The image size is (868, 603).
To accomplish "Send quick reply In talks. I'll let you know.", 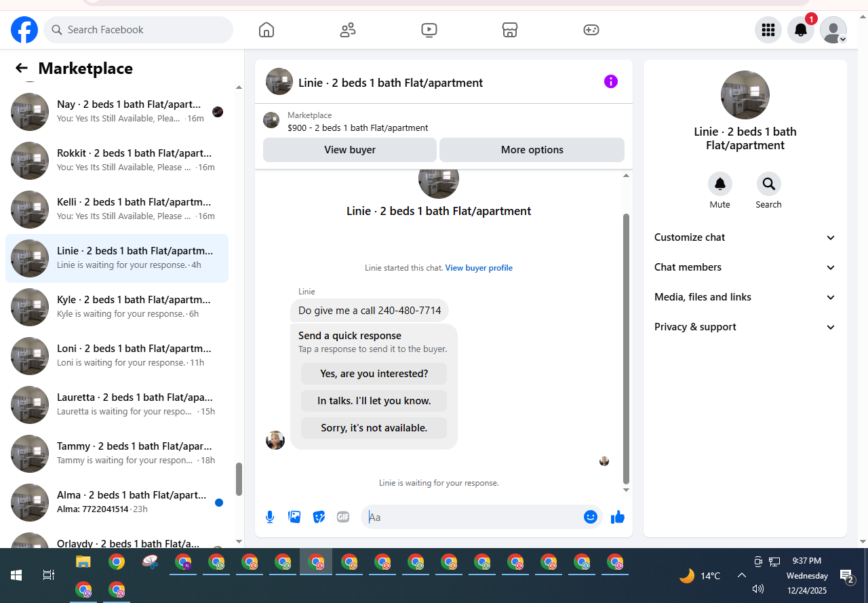I will [374, 401].
